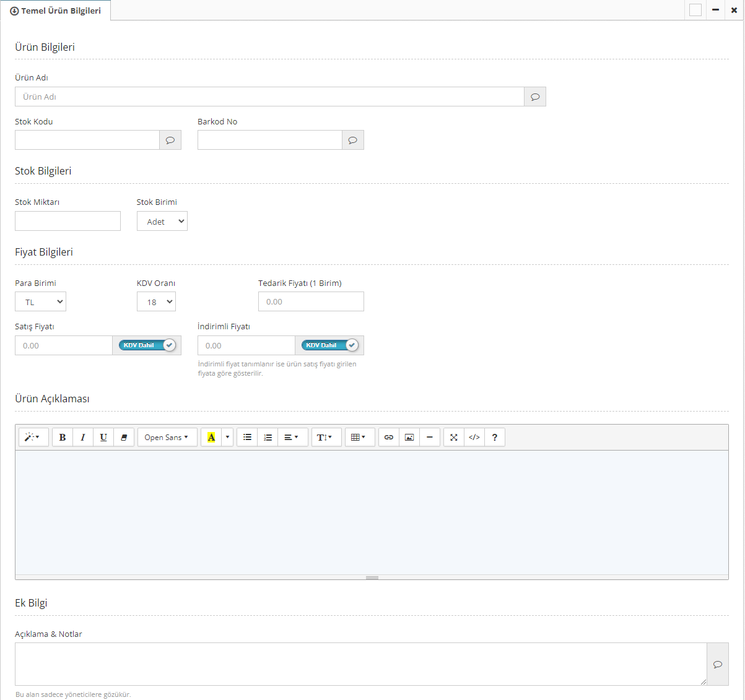Toggle KDV Dahil switch for Satış Fiyatı
Screen dimensions: 745x700
click(x=147, y=345)
